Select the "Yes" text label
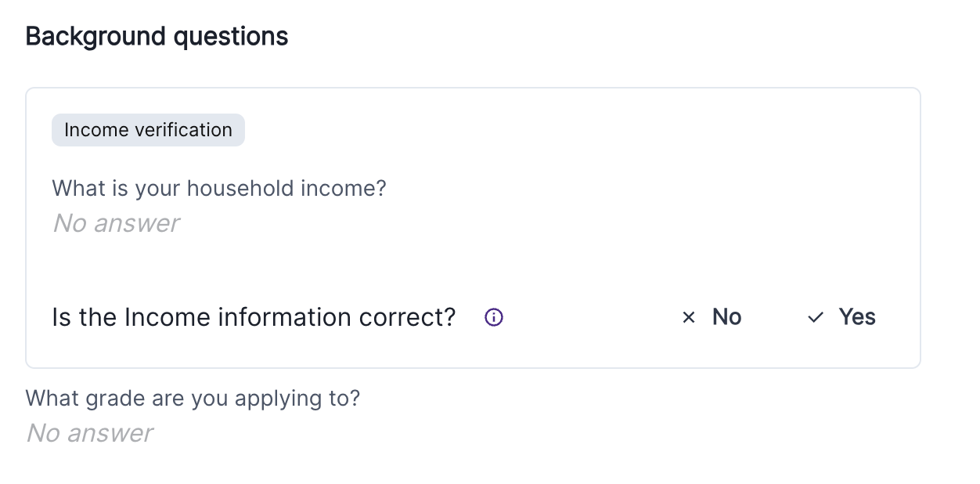 (857, 317)
